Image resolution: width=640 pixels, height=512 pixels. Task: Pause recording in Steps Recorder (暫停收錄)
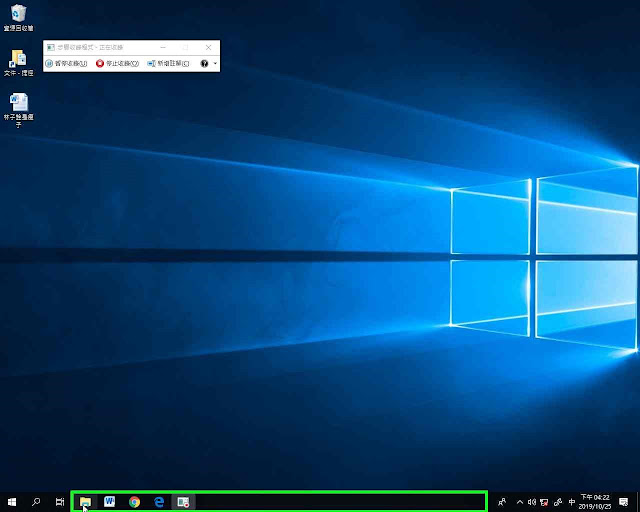click(66, 63)
